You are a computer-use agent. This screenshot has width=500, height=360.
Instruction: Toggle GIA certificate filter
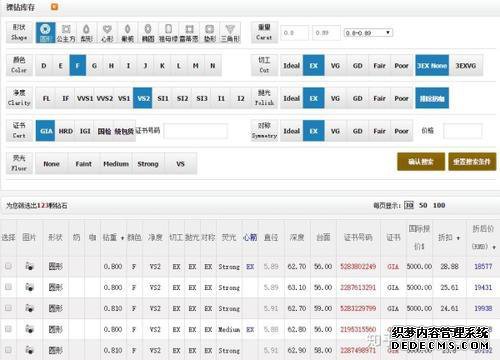[x=46, y=131]
